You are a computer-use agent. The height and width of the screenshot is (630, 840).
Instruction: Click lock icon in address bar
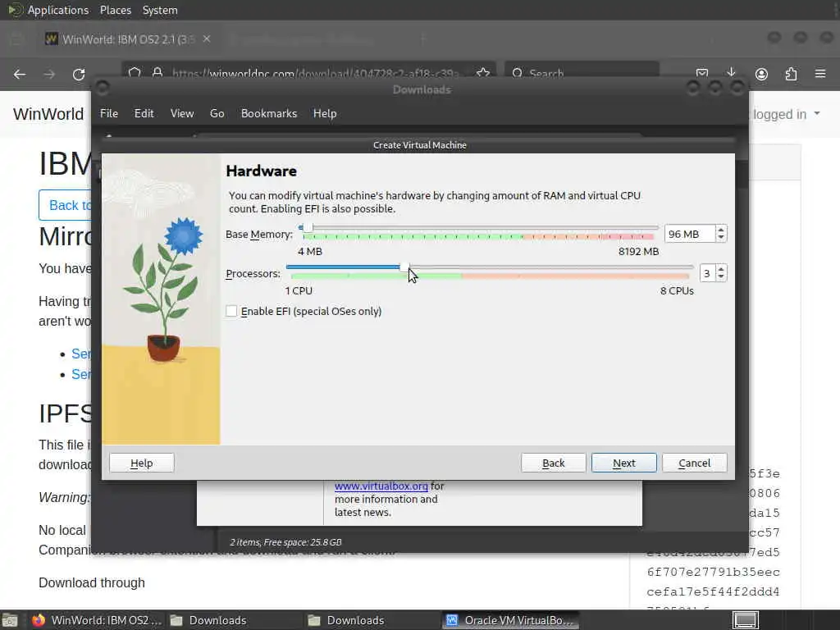(x=157, y=73)
